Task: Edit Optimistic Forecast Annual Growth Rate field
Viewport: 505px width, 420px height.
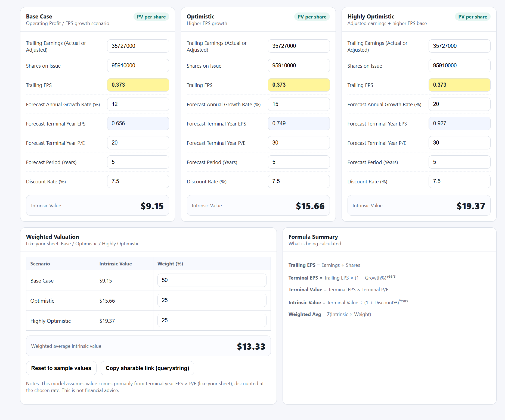Action: point(299,104)
